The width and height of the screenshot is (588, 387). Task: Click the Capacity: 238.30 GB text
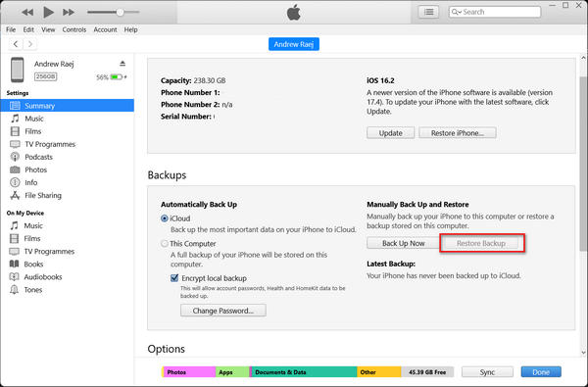193,80
